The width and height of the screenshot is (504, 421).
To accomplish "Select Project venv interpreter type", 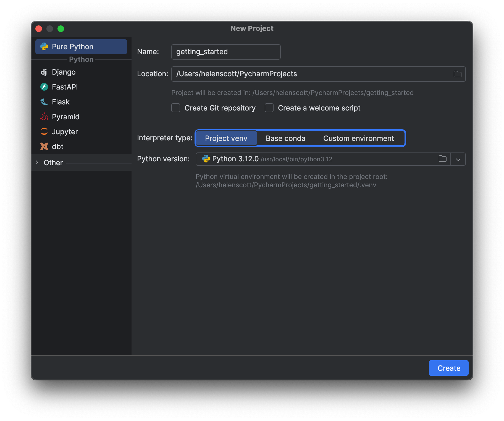I will click(226, 138).
